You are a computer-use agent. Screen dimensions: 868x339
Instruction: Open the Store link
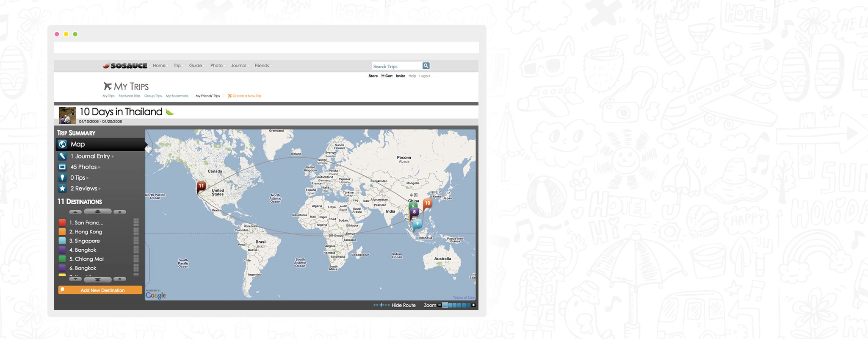pyautogui.click(x=373, y=76)
